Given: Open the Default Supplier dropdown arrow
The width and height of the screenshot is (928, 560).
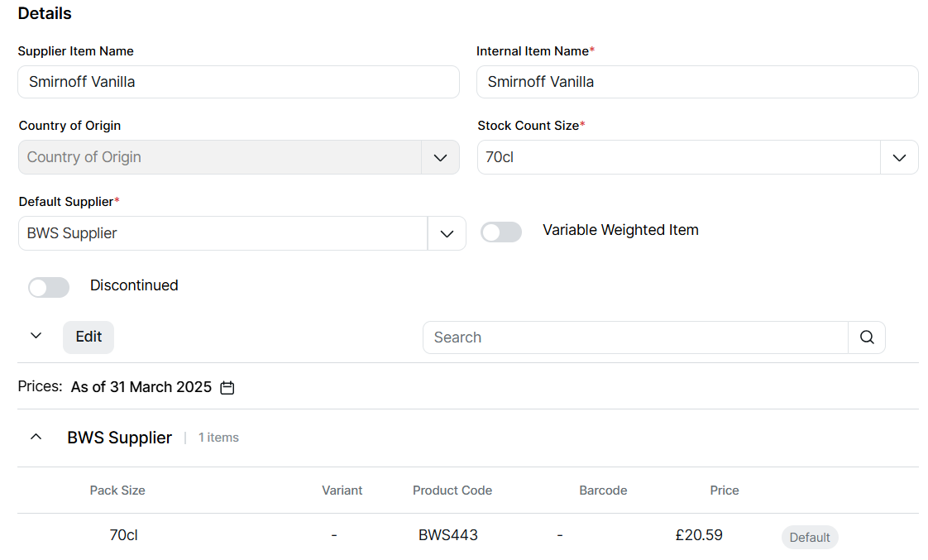Looking at the screenshot, I should click(x=447, y=233).
